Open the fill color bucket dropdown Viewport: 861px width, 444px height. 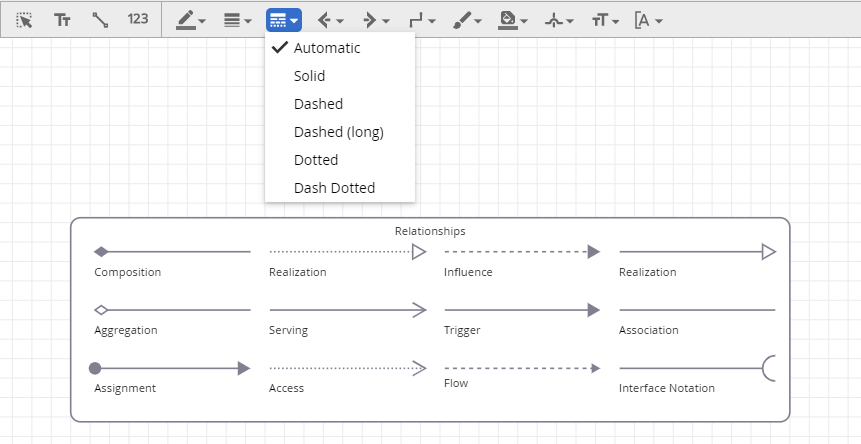coord(513,19)
